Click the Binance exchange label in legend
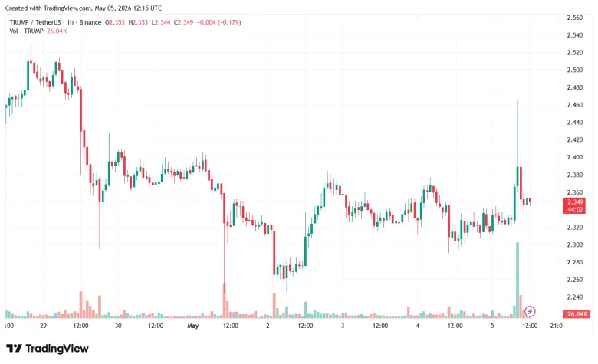The image size is (598, 364). point(90,22)
